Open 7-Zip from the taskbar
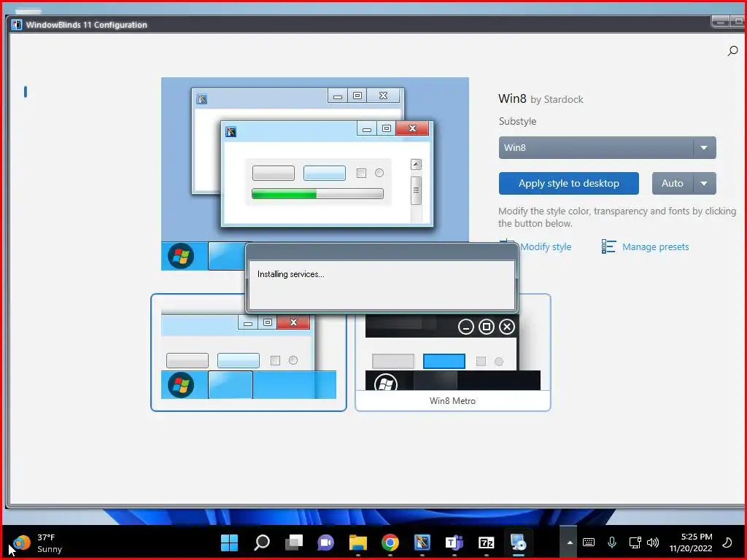The width and height of the screenshot is (747, 560). (487, 542)
